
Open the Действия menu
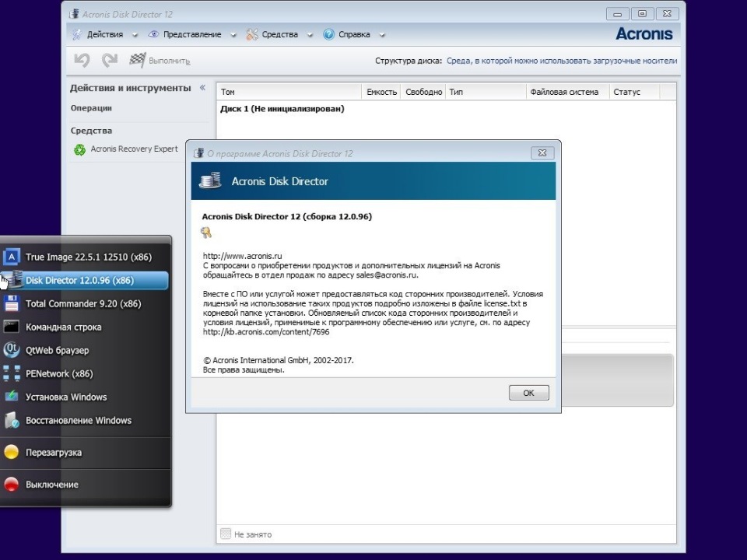[x=105, y=34]
